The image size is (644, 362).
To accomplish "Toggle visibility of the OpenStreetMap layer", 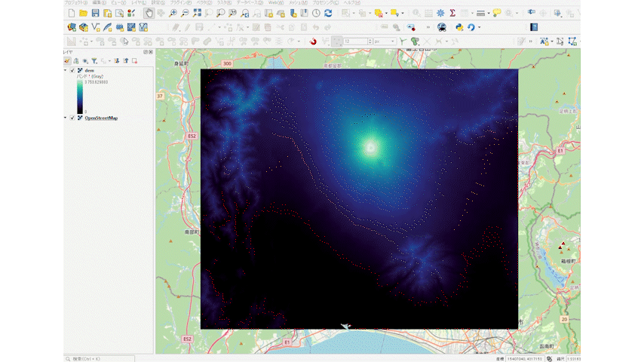I will pyautogui.click(x=72, y=118).
